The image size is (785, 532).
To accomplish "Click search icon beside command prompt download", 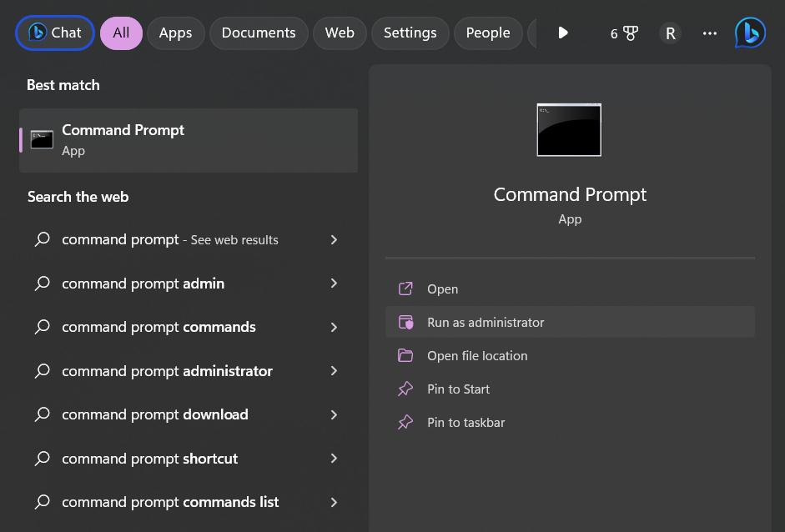I will [x=43, y=414].
